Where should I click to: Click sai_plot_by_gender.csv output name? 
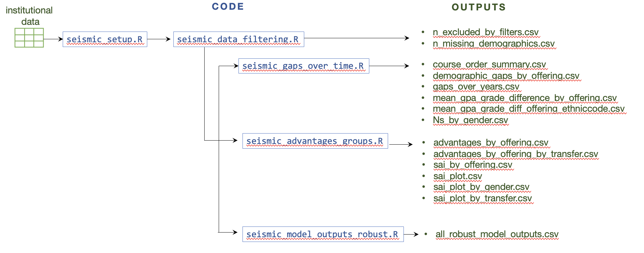(481, 187)
